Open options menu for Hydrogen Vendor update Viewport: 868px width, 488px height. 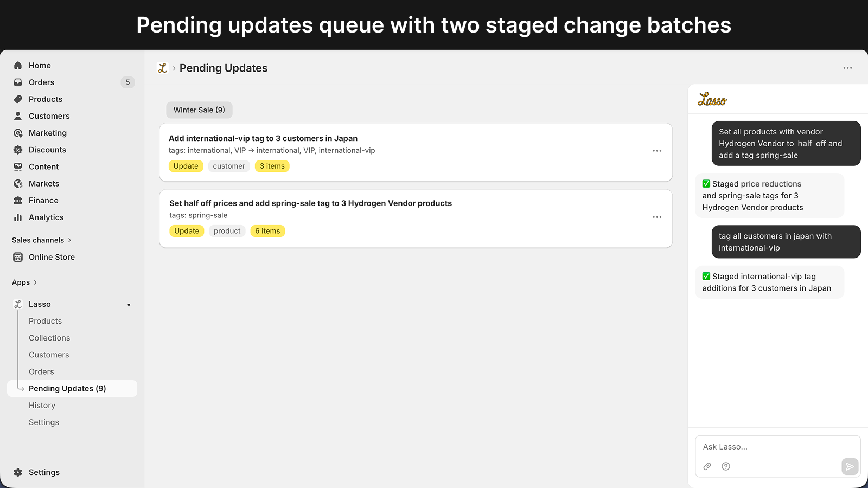657,217
